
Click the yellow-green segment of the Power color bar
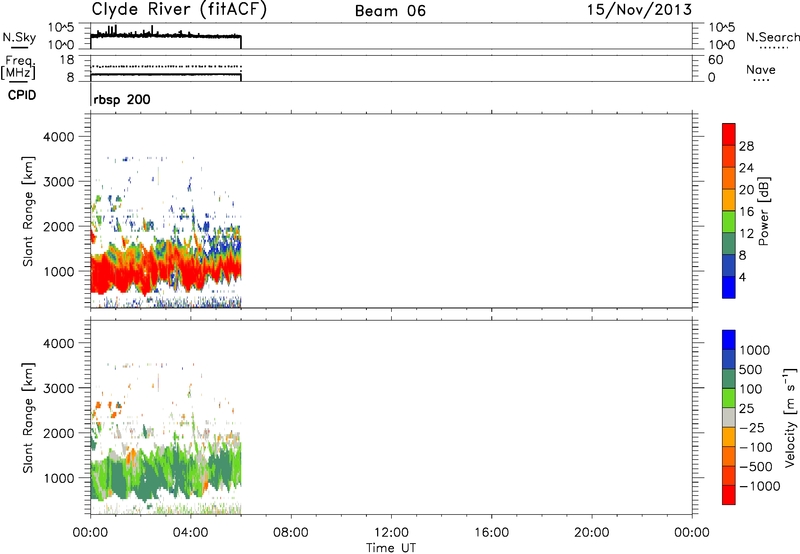729,222
